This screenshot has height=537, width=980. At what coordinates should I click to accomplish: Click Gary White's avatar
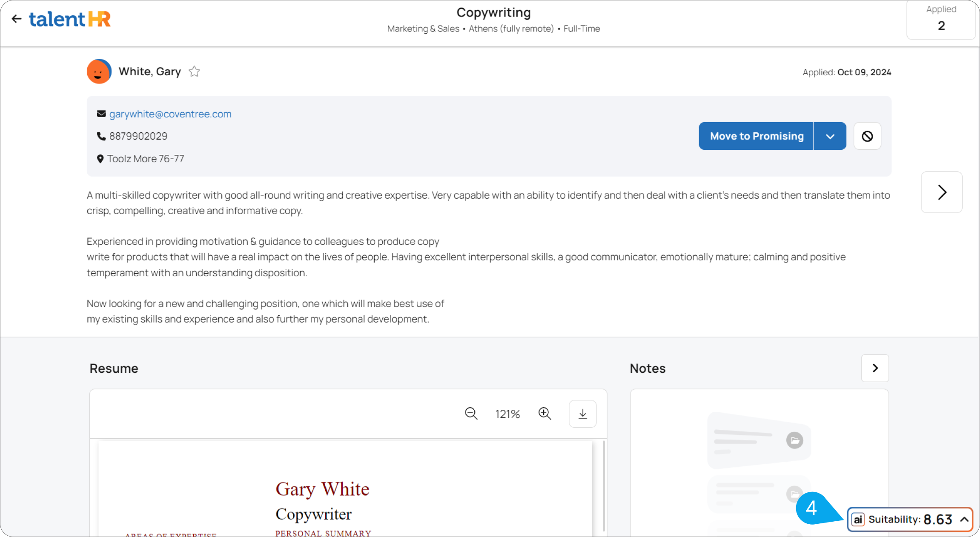coord(99,71)
